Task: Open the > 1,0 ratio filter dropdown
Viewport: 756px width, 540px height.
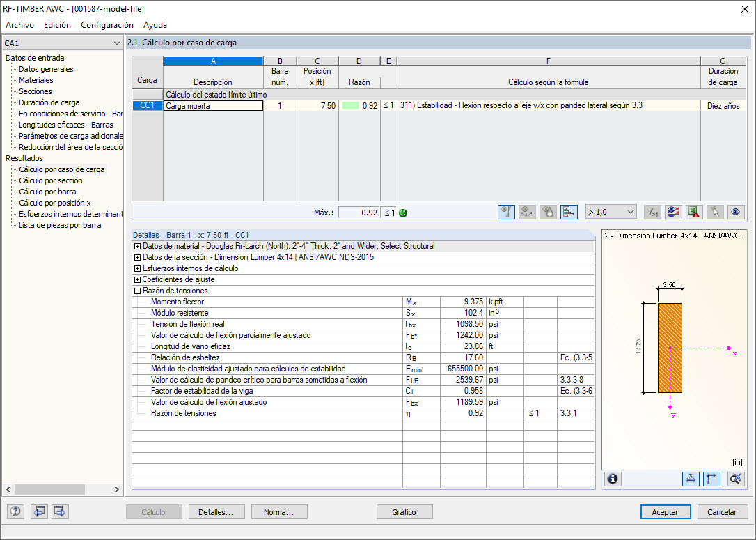Action: (611, 212)
